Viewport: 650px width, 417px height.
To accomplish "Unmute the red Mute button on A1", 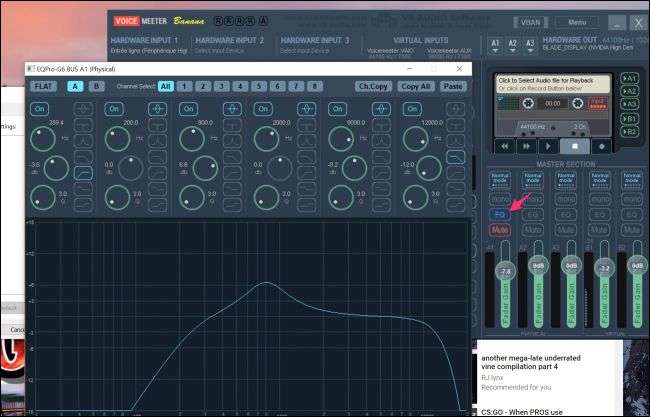I will 500,230.
